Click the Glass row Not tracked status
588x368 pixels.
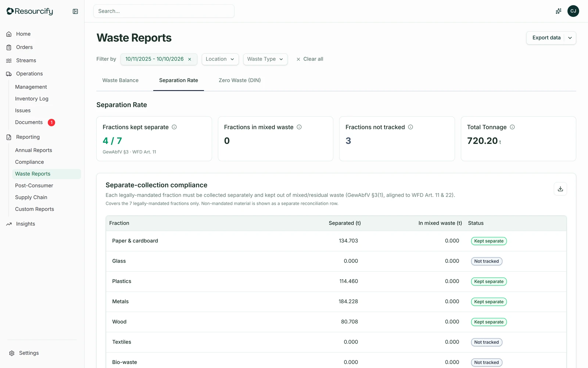tap(487, 261)
